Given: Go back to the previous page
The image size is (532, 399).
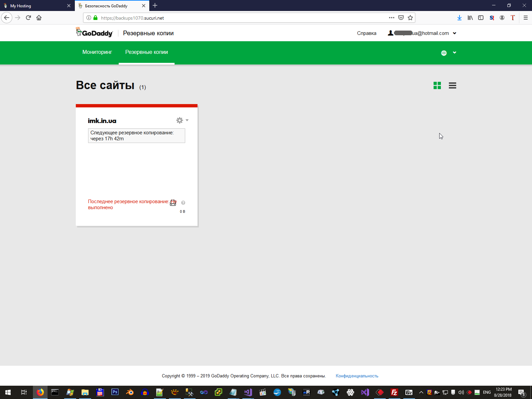Looking at the screenshot, I should point(7,18).
